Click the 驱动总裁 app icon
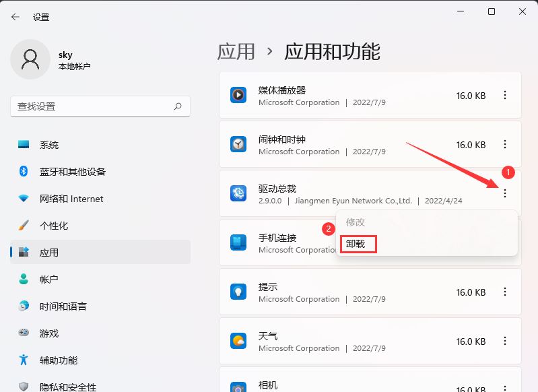Viewport: 538px width, 392px height. [238, 193]
